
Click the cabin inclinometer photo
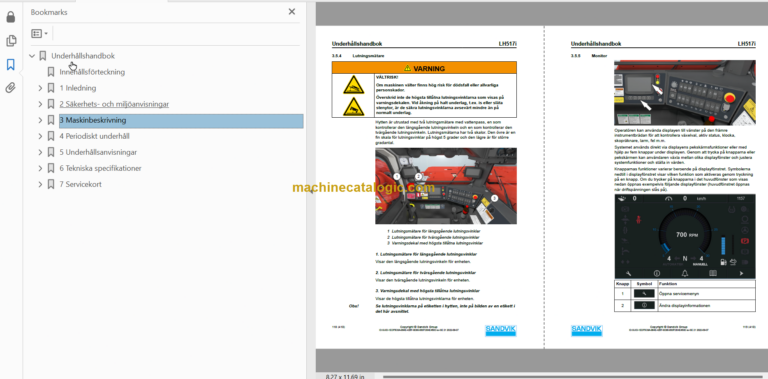point(446,186)
